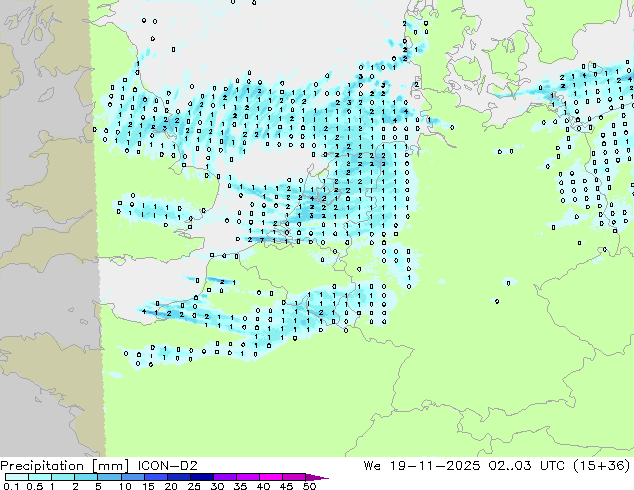Click the date "19-11-2025" text
This screenshot has width=634, height=490.
pyautogui.click(x=435, y=466)
